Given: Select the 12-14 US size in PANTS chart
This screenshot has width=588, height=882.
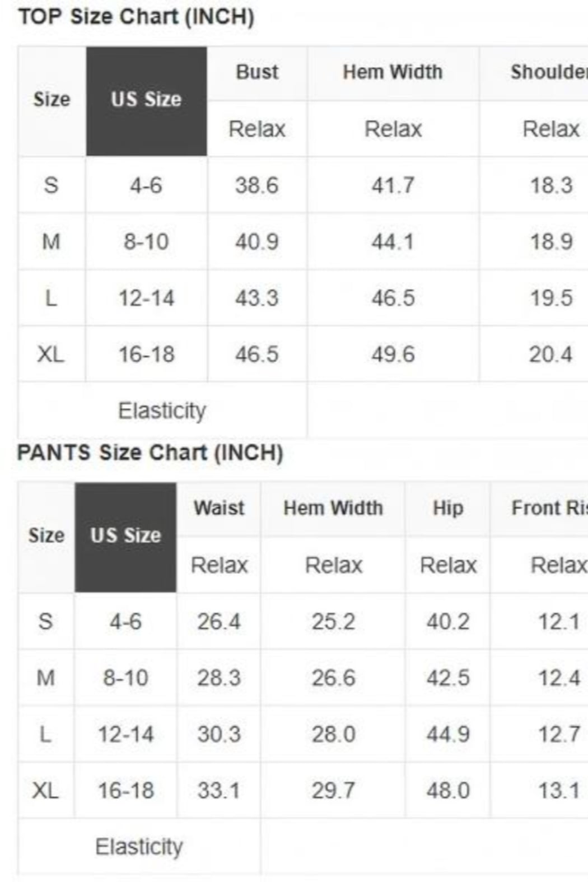Looking at the screenshot, I should point(125,734).
